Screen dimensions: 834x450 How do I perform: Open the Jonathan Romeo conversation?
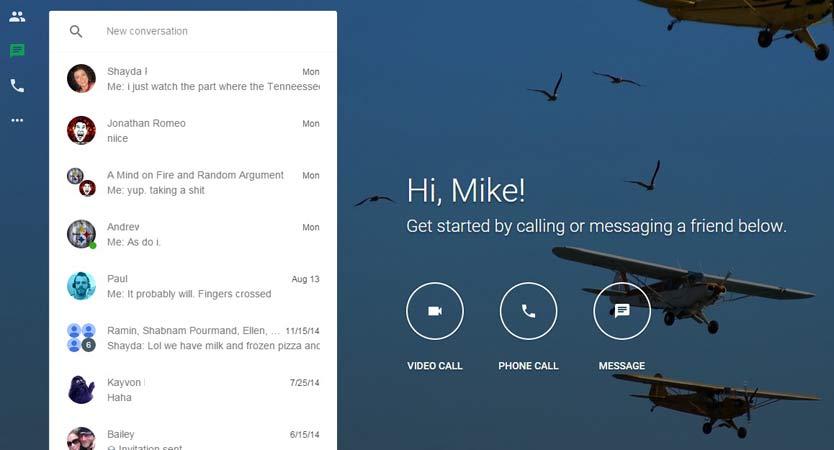click(193, 130)
